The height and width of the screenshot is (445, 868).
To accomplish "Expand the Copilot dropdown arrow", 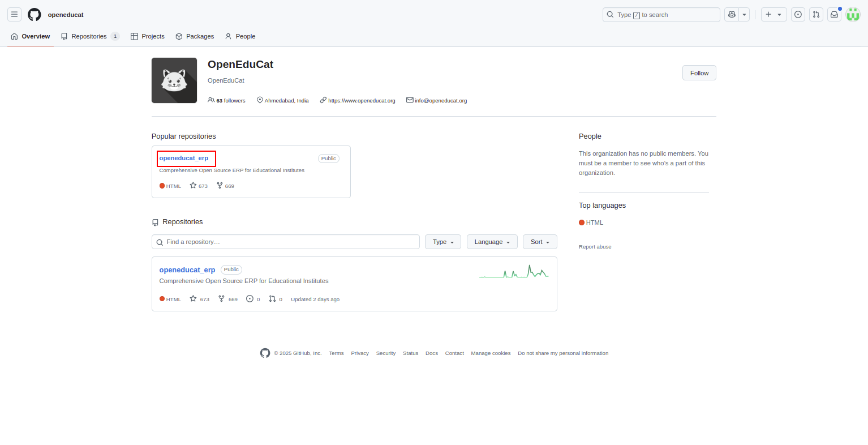I will pyautogui.click(x=744, y=15).
